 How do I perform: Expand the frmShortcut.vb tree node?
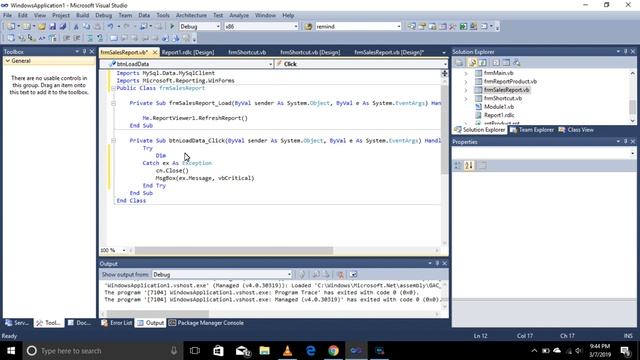[x=466, y=98]
